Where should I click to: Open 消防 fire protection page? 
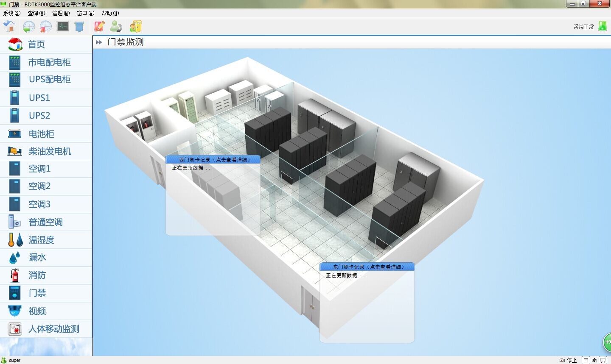tap(46, 275)
